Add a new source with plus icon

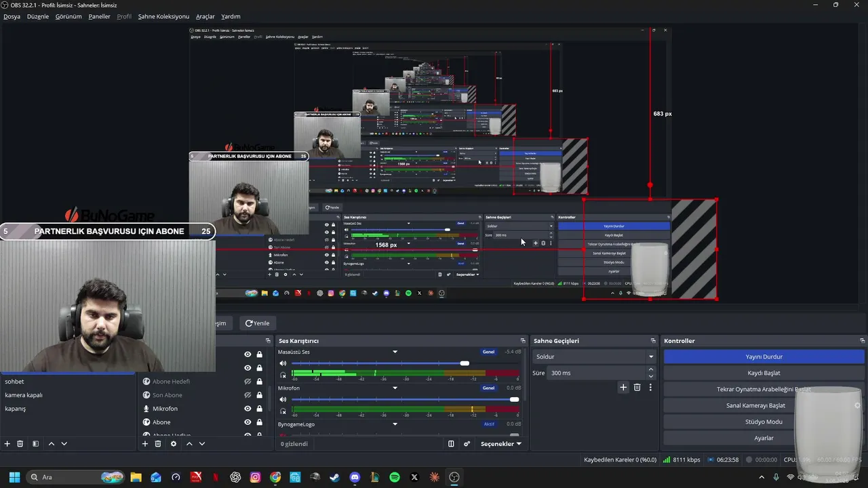144,444
